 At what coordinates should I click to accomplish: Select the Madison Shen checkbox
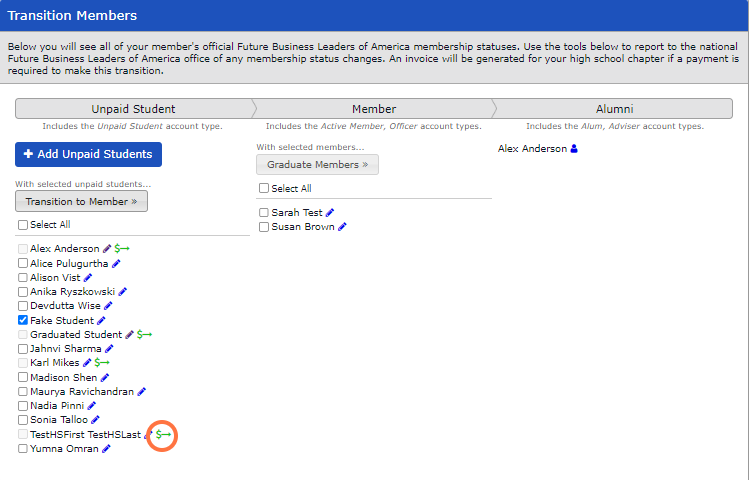click(23, 377)
